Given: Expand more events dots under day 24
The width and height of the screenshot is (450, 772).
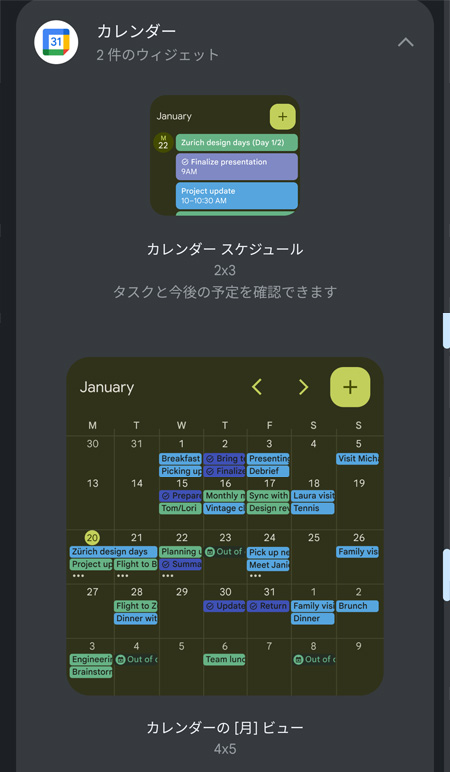Looking at the screenshot, I should click(x=255, y=576).
